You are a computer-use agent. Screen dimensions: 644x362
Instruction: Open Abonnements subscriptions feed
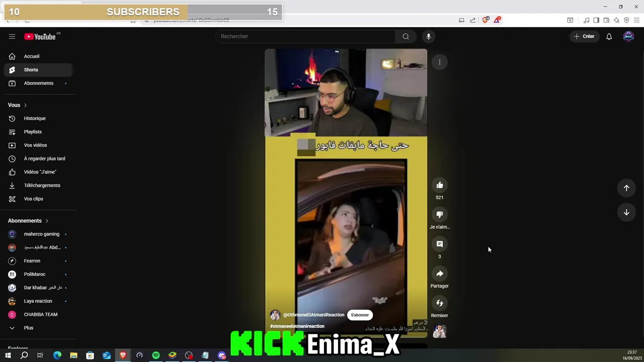38,83
